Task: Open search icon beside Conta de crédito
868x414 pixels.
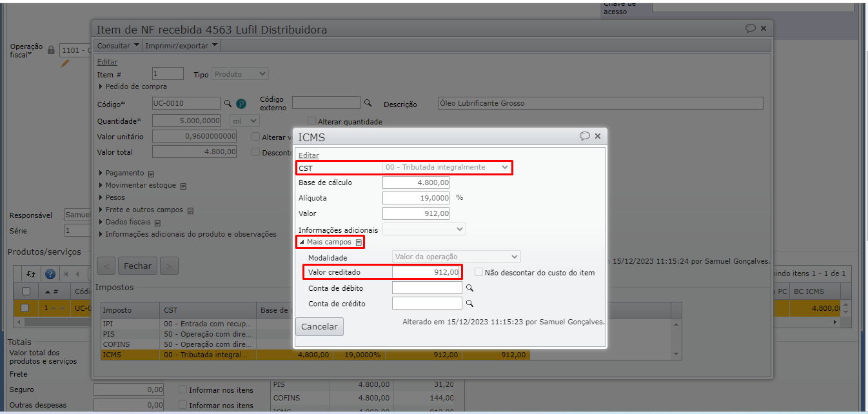Action: pos(470,303)
